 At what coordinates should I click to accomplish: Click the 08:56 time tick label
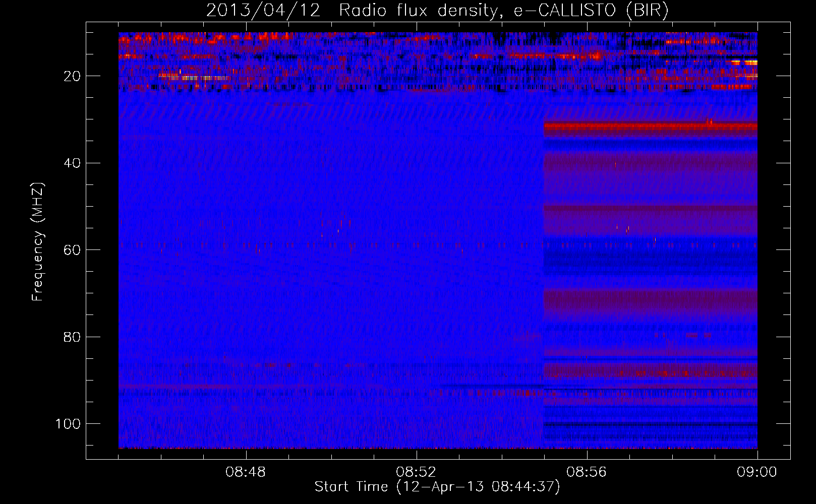[x=587, y=472]
